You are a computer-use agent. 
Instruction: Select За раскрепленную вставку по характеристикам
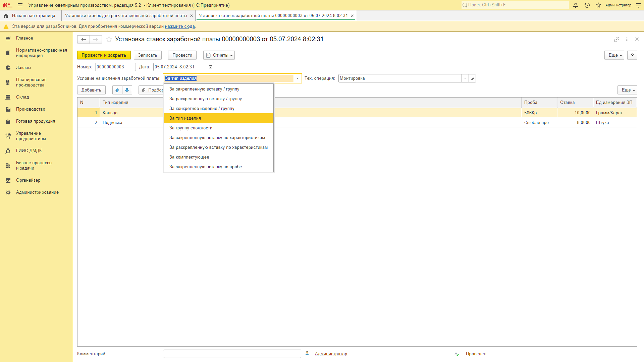[219, 147]
